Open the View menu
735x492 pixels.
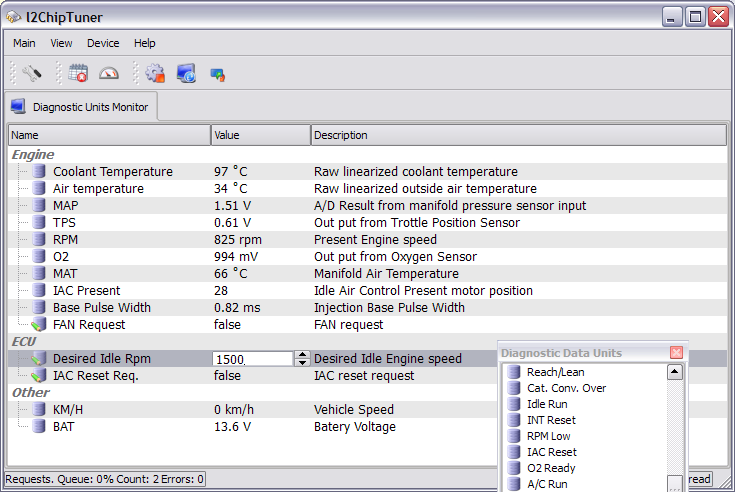coord(61,43)
